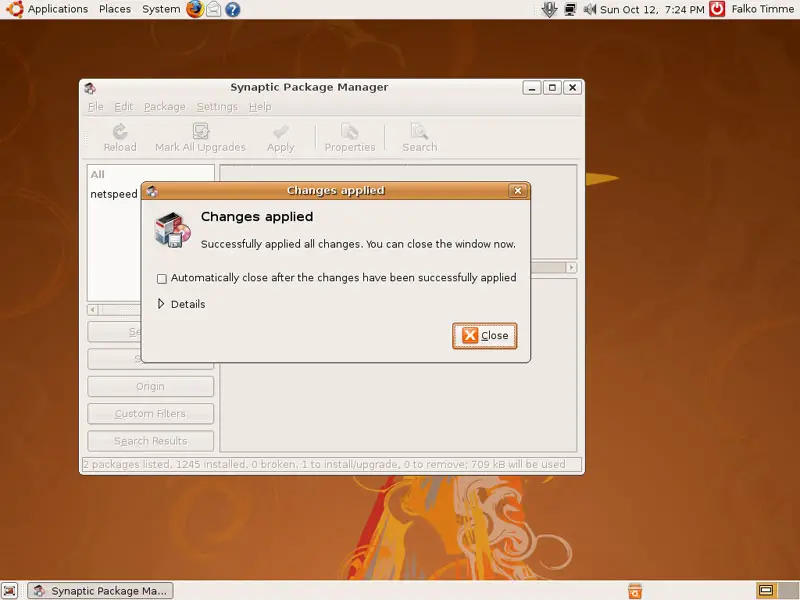Open the Applications menu
Screen dimensions: 800x600
58,9
